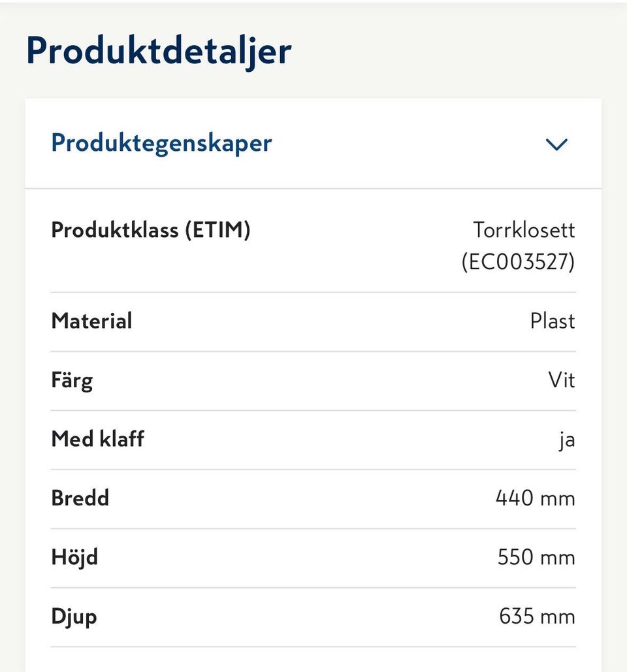Viewport: 627px width, 672px height.
Task: Click the Djup row label
Action: pos(74,616)
